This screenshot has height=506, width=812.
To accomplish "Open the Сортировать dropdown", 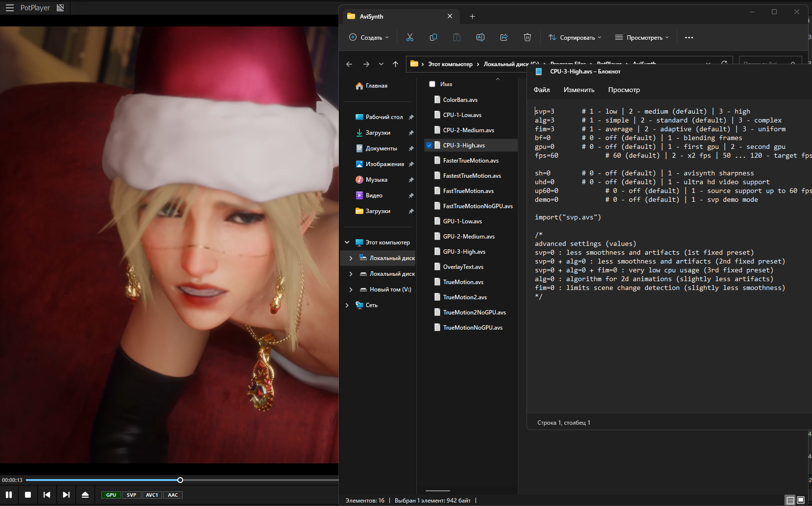I will tap(575, 37).
